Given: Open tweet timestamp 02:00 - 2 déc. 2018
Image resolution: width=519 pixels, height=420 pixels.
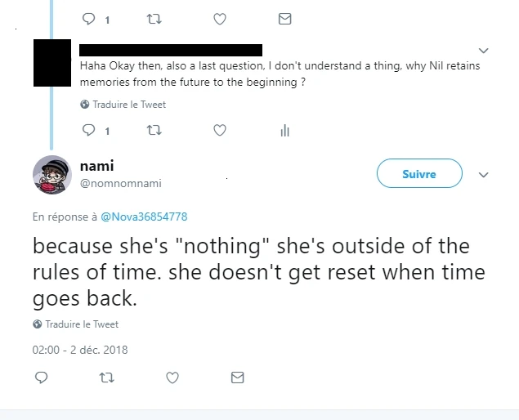Looking at the screenshot, I should (80, 350).
